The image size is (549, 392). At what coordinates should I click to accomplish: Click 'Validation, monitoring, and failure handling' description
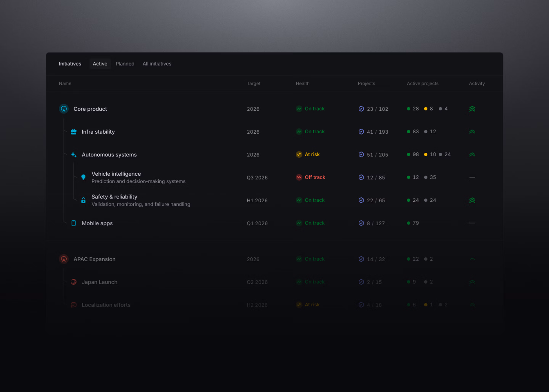click(141, 204)
